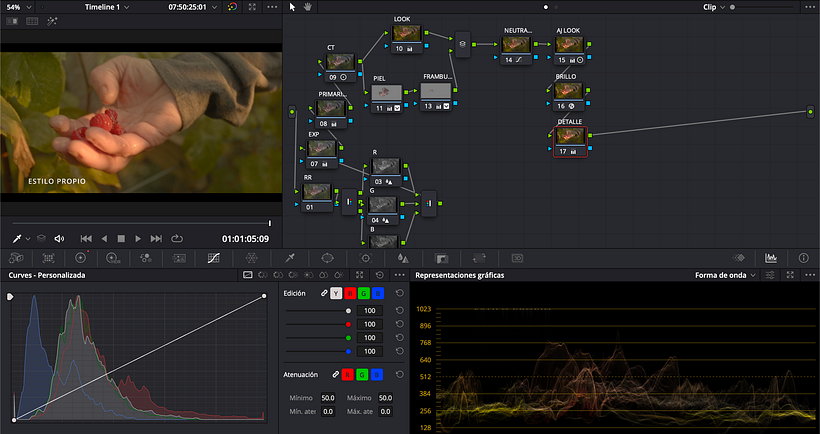Enable image wipe in viewer

click(12, 21)
